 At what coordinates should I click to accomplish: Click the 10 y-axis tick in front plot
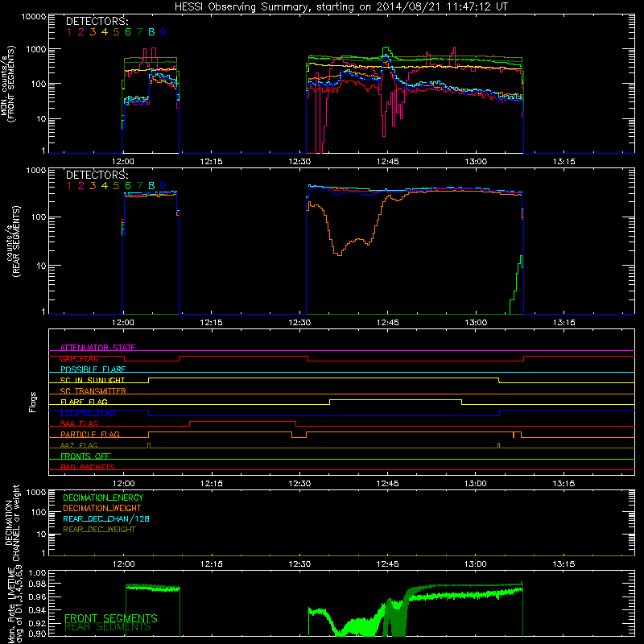(x=41, y=119)
